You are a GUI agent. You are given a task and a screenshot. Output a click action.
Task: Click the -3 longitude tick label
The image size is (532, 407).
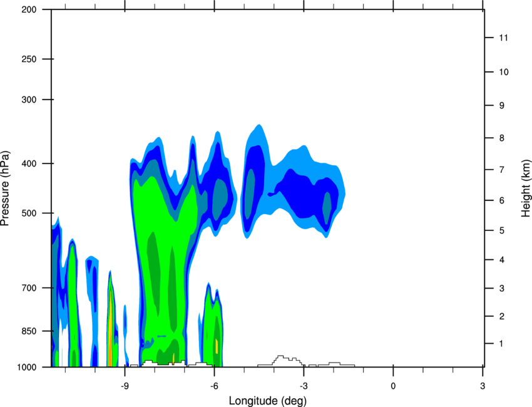[x=304, y=386]
